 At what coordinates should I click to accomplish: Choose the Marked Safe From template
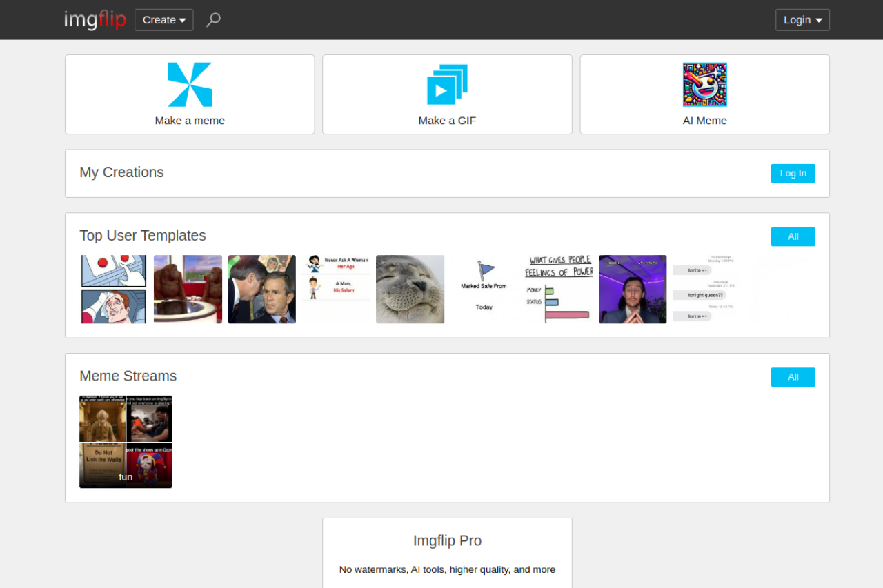[484, 290]
